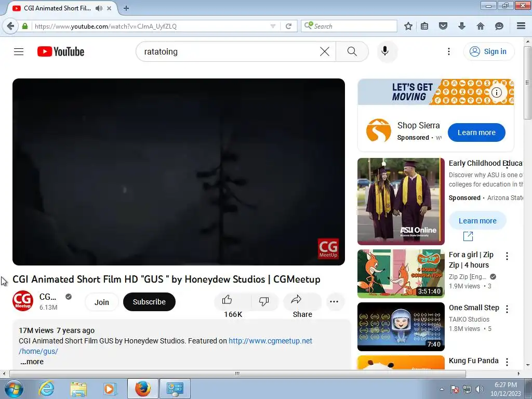Open YouTube settings three-dot menu
This screenshot has width=532, height=399.
(448, 51)
